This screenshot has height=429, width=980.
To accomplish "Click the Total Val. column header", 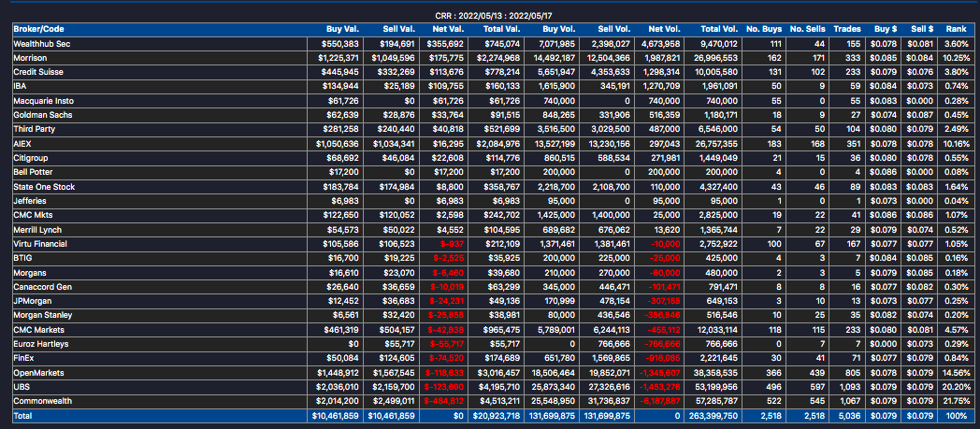I will [502, 29].
